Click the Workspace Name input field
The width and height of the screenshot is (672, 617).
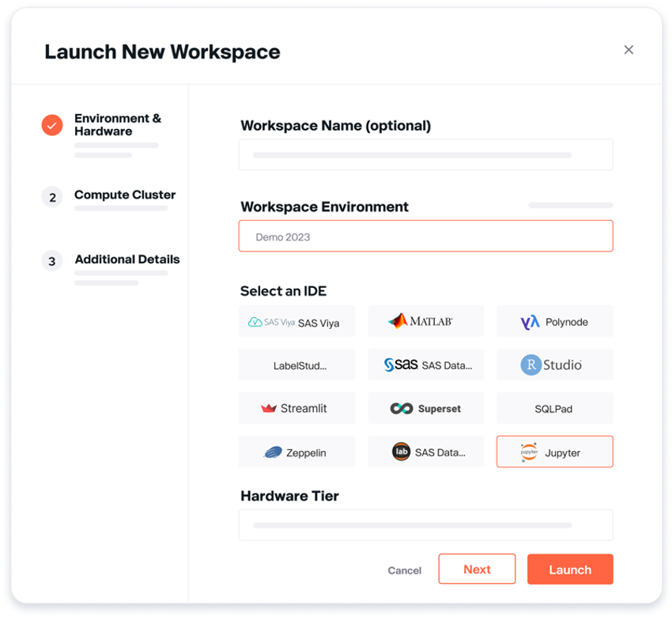(x=425, y=154)
